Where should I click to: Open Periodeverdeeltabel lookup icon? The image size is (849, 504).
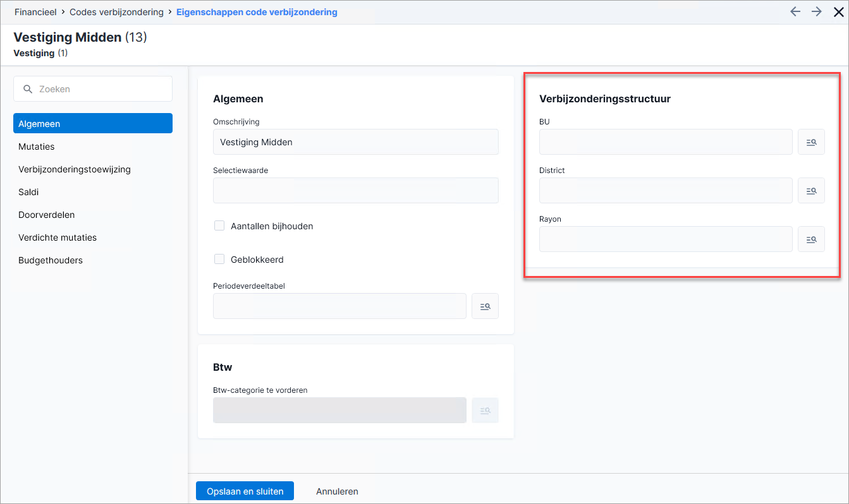click(485, 306)
